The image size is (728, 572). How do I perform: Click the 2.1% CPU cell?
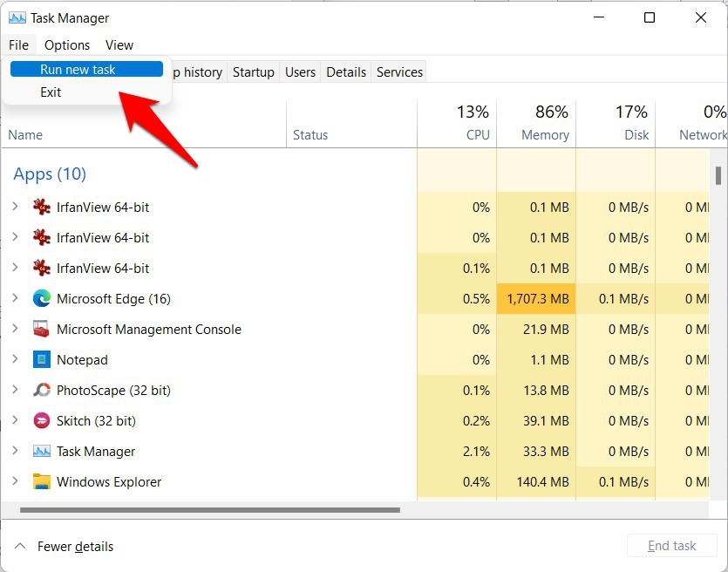[457, 451]
